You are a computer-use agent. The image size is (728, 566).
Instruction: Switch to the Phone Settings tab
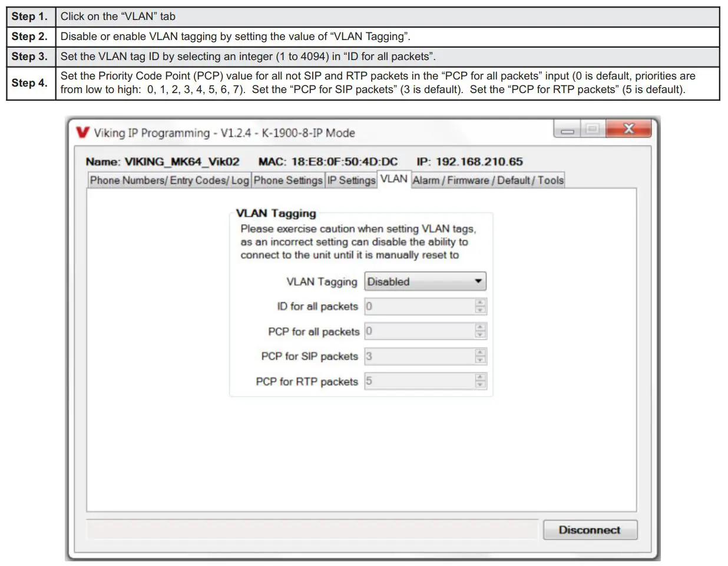[x=288, y=180]
